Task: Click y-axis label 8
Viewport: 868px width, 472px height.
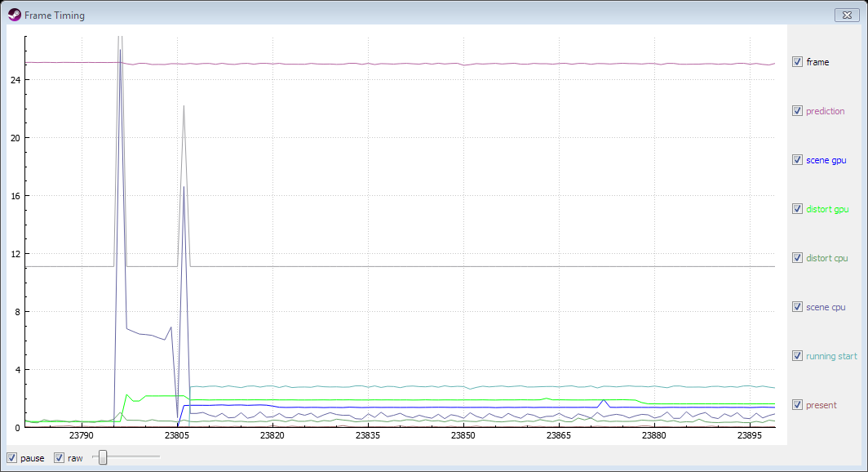Action: pos(18,312)
